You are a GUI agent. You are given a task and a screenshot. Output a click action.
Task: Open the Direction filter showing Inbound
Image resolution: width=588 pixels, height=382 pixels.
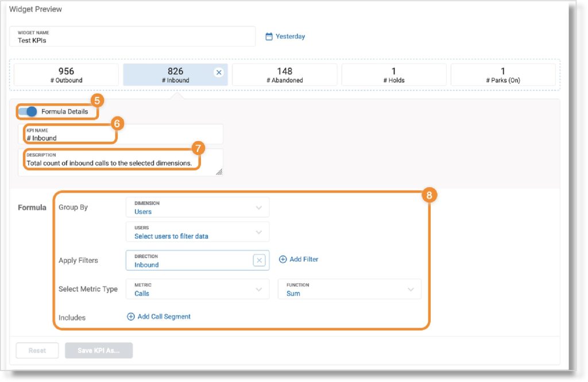click(x=198, y=260)
